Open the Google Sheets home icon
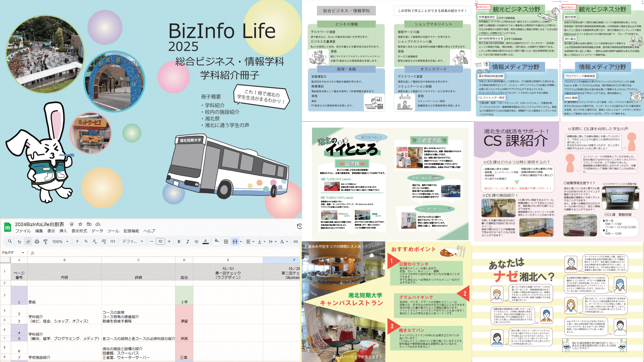The height and width of the screenshot is (362, 644). [7, 228]
